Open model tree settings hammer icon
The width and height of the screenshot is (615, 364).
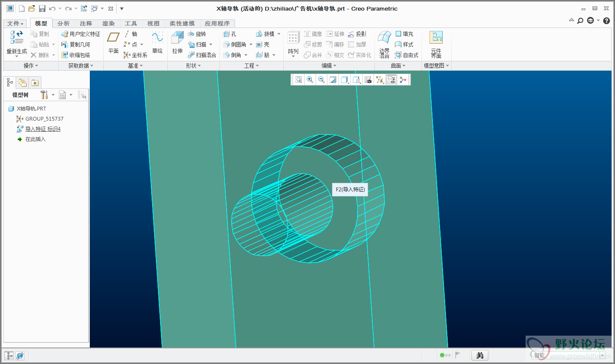tap(44, 95)
